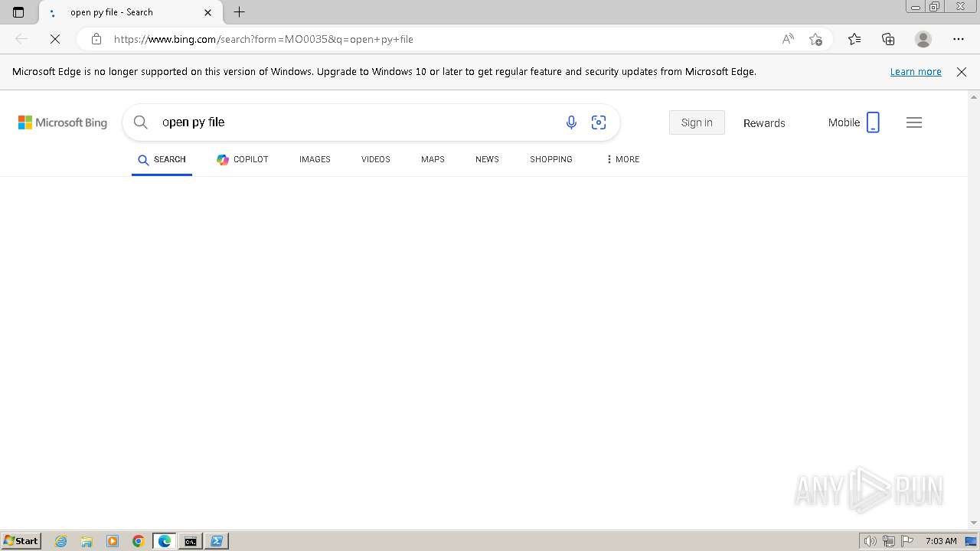
Task: Click the address bar URL
Action: click(263, 39)
